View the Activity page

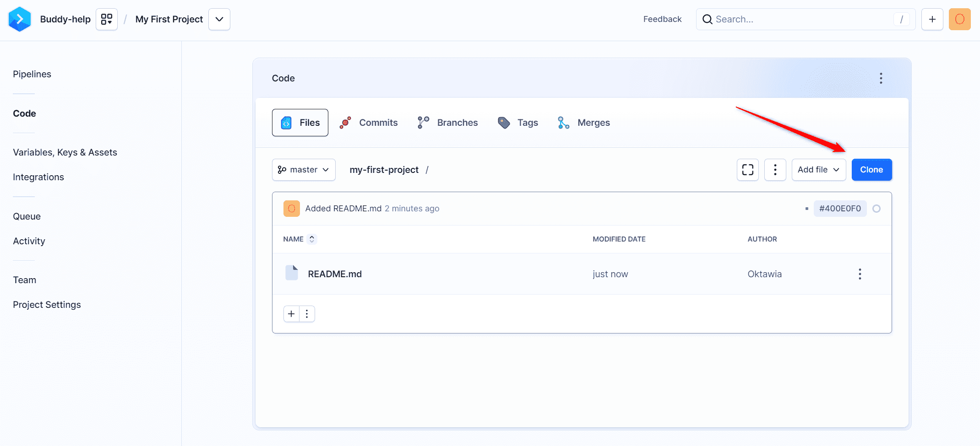(x=29, y=241)
